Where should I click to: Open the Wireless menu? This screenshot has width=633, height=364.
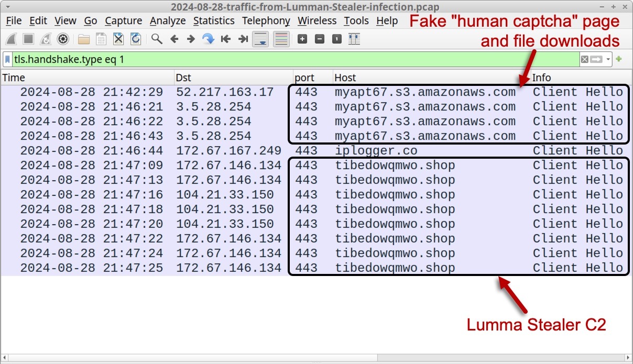317,21
